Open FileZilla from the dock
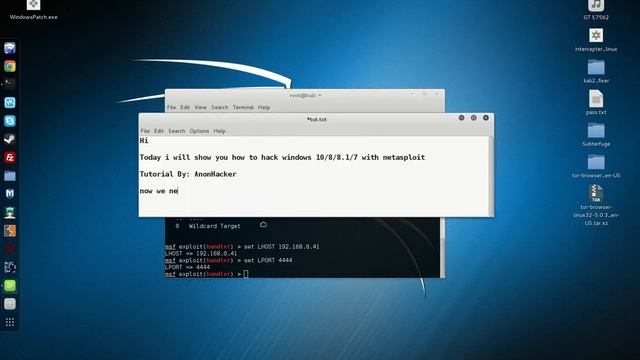Image resolution: width=640 pixels, height=360 pixels. 10,158
